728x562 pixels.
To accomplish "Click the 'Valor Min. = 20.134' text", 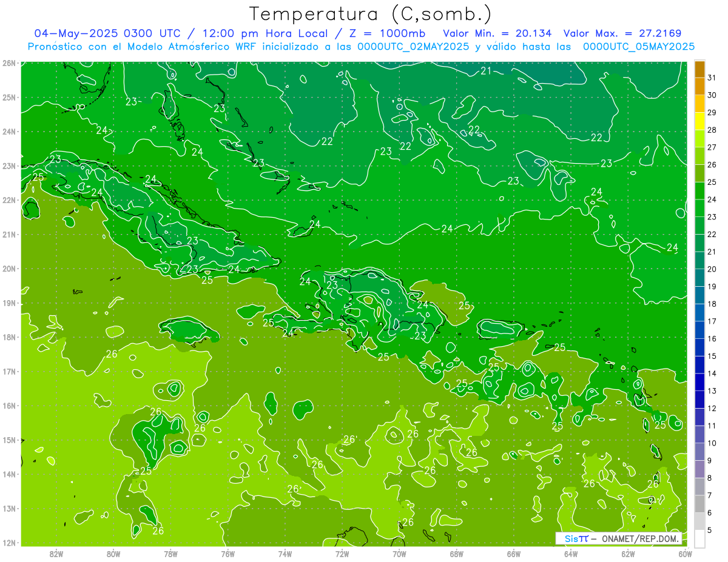I will coord(497,33).
